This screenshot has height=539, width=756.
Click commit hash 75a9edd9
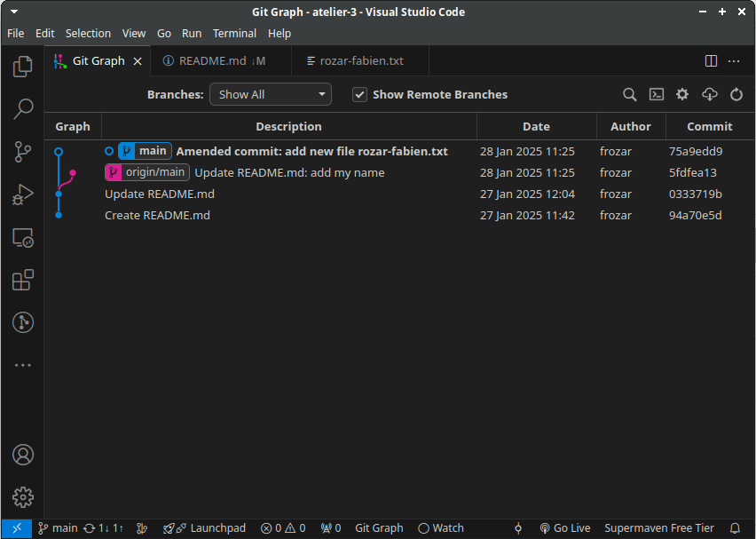coord(696,151)
